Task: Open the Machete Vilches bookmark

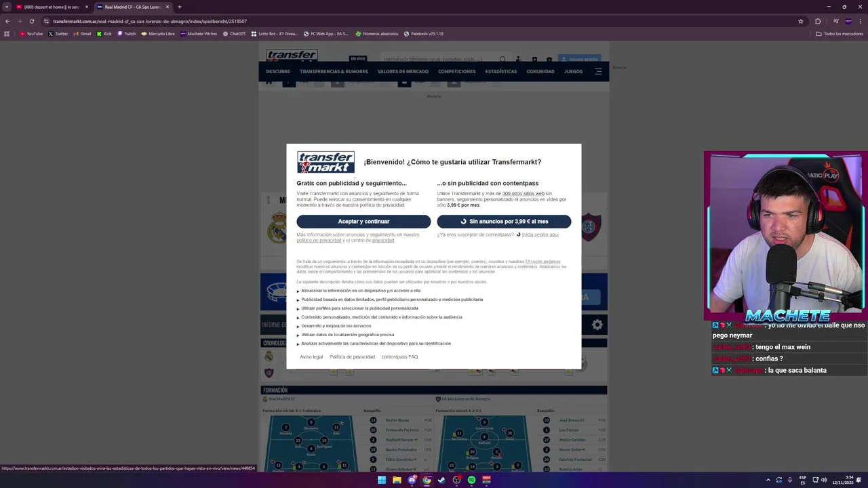Action: (199, 33)
